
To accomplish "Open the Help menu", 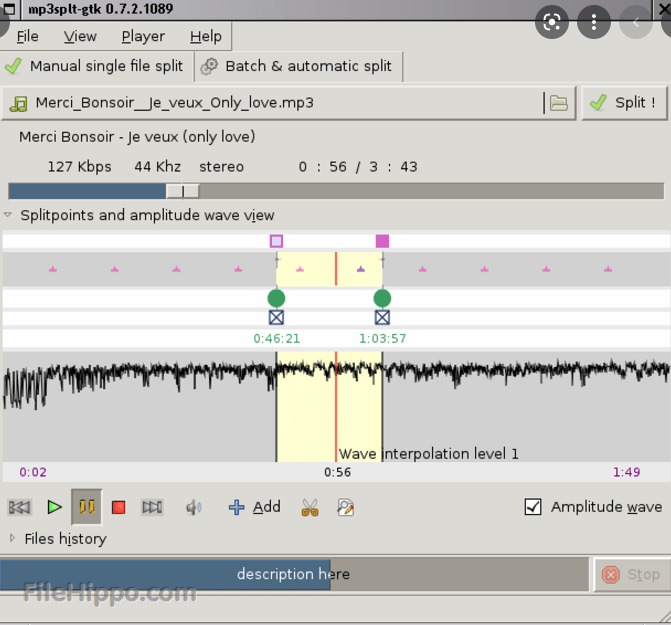I will [x=206, y=36].
